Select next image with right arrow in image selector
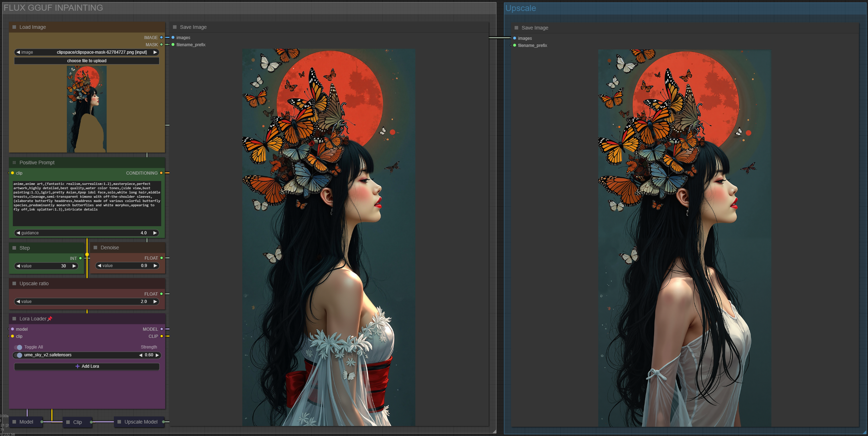 click(155, 52)
